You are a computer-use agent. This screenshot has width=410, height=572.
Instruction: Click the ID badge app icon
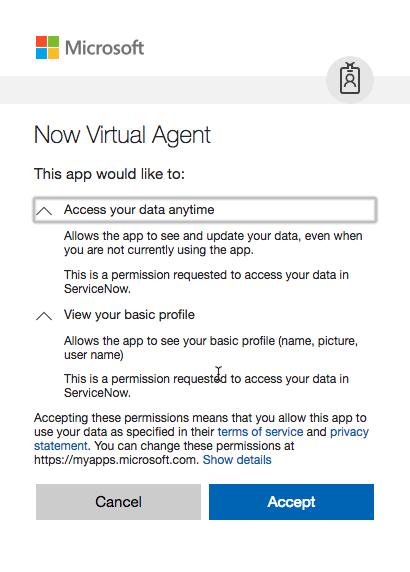(350, 80)
